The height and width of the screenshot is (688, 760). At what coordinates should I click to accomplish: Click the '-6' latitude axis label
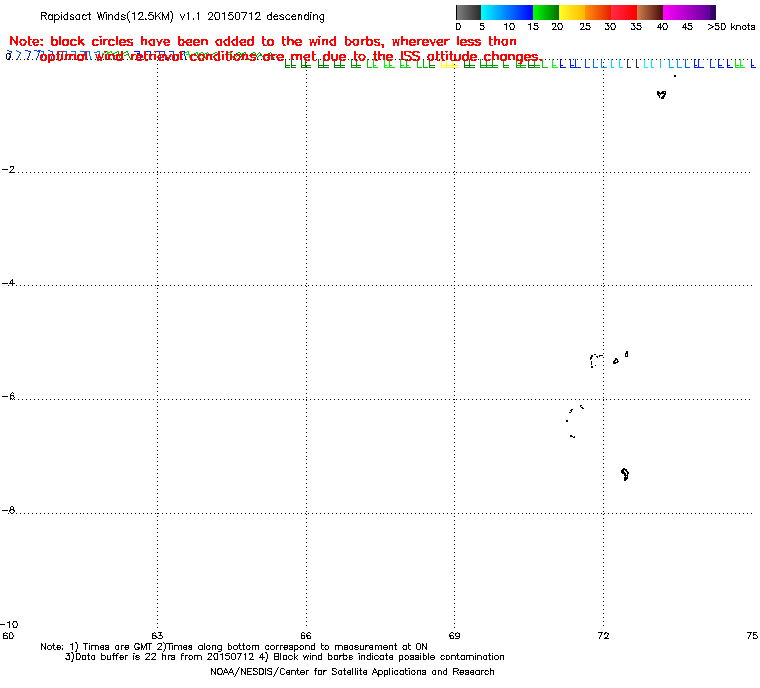click(x=8, y=396)
